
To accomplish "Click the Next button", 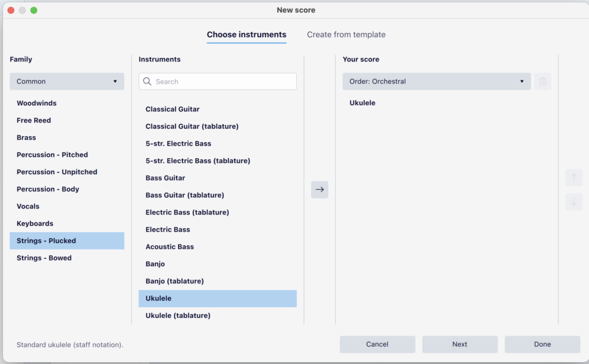I will tap(460, 344).
